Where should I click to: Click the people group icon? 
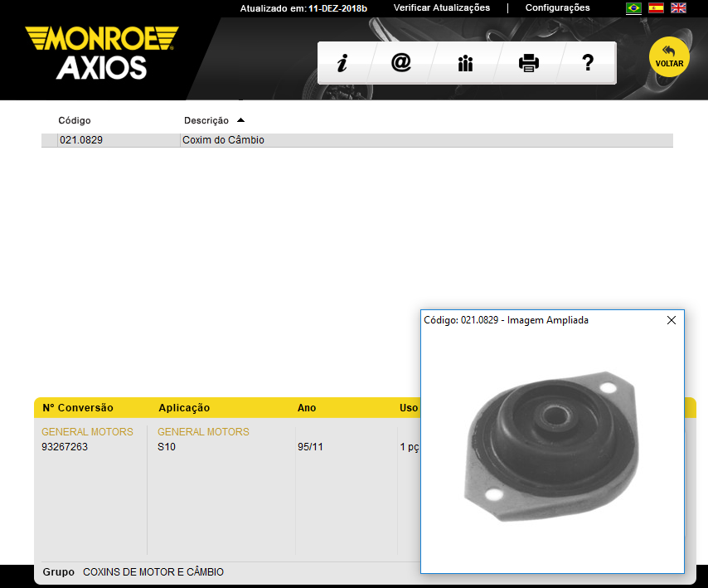(465, 63)
